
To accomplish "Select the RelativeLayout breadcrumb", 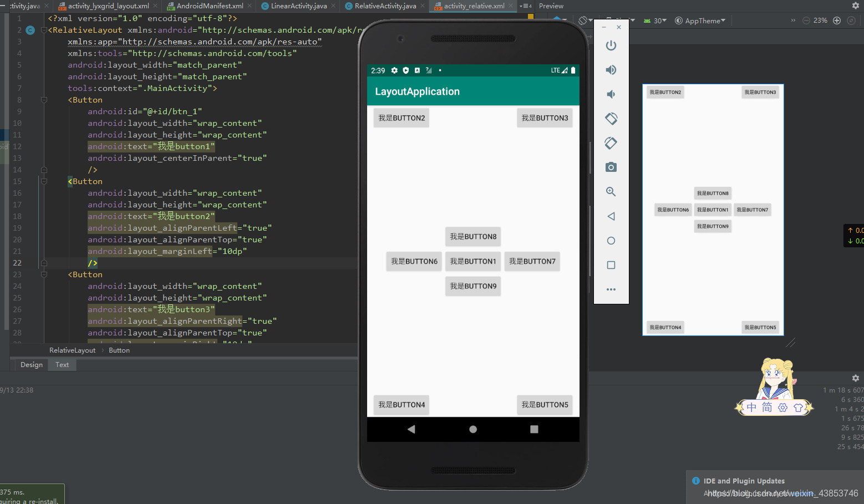I will [72, 350].
